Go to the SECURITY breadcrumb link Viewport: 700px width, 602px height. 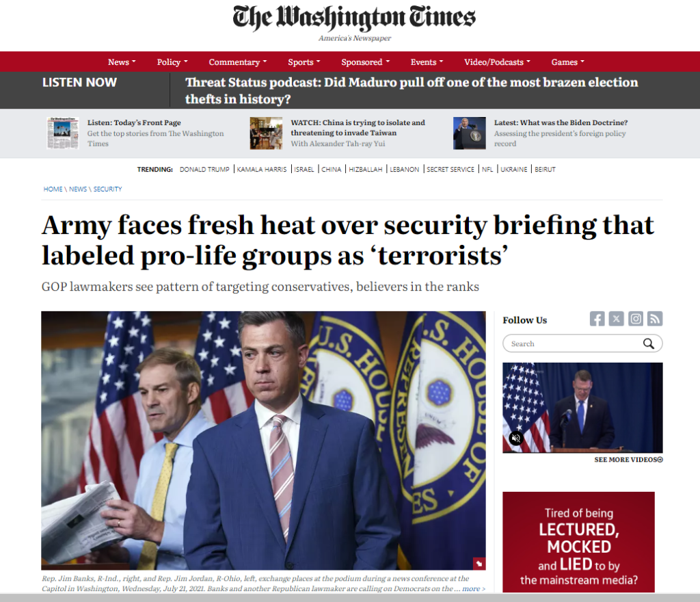[x=107, y=189]
